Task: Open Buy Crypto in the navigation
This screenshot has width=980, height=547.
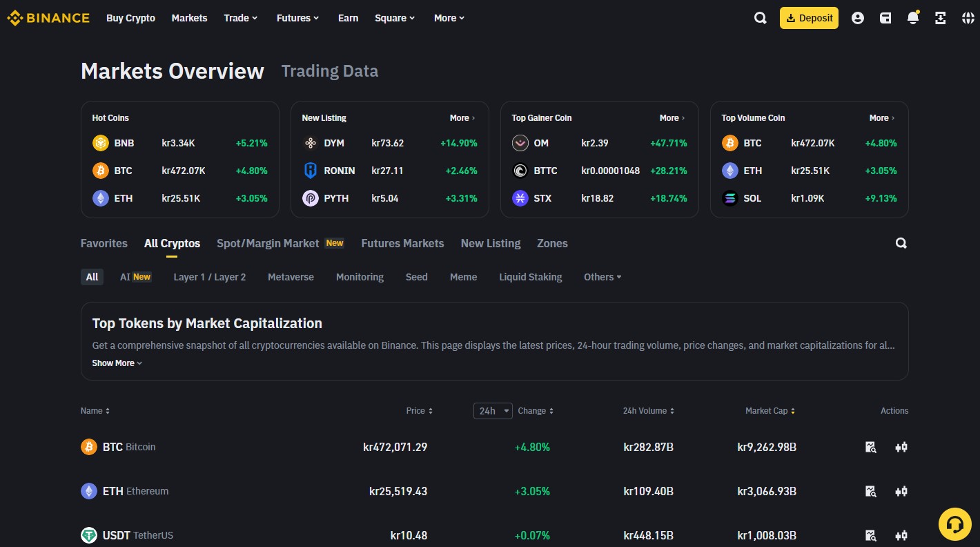Action: [130, 18]
